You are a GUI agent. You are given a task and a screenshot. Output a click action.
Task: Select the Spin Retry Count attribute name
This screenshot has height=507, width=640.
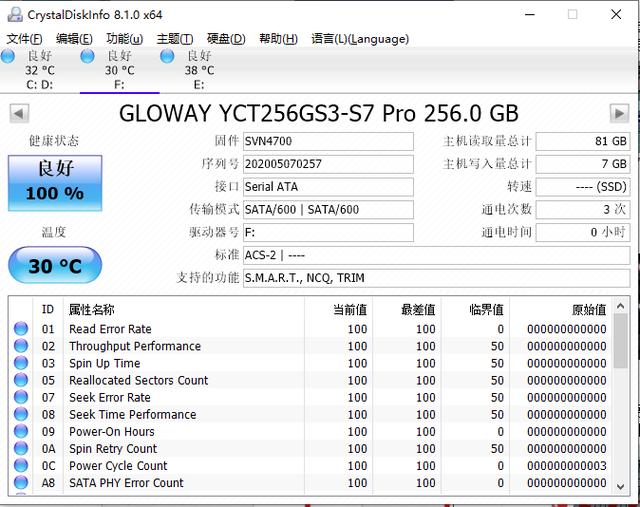tap(113, 449)
